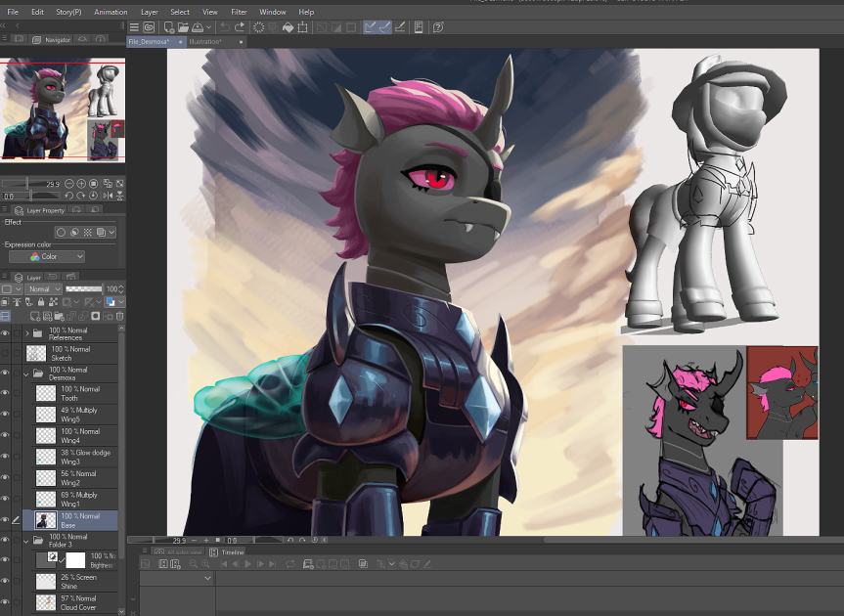
Task: Click the Play button in Timeline
Action: coord(248,564)
